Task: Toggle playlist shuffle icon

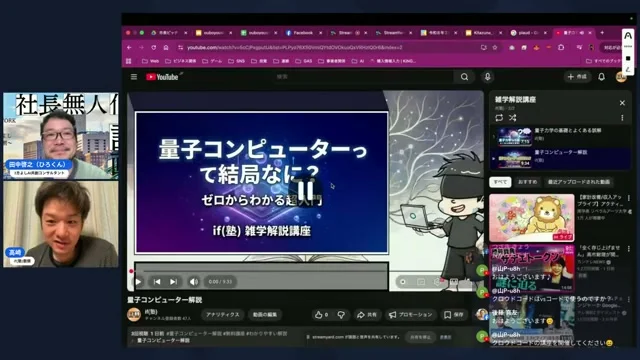Action: point(513,118)
